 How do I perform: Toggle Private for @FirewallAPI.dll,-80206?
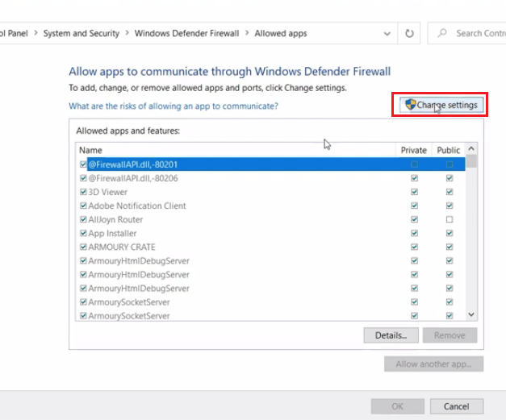tap(414, 178)
